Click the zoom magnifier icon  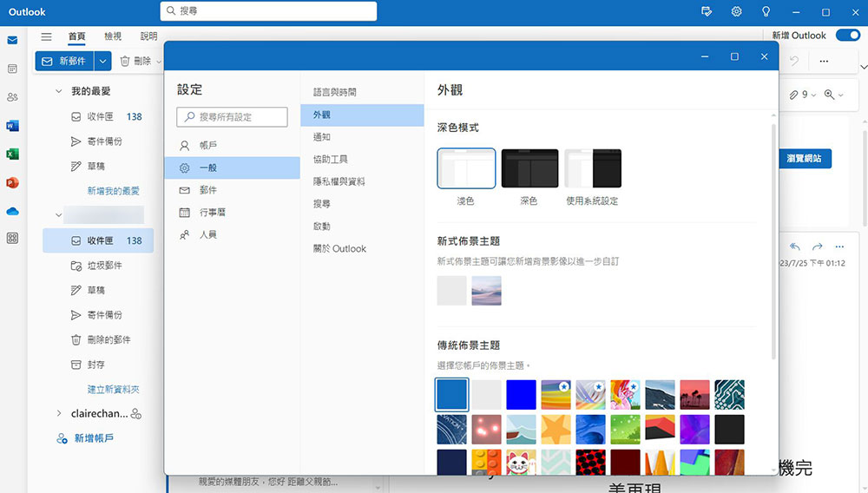pos(829,95)
